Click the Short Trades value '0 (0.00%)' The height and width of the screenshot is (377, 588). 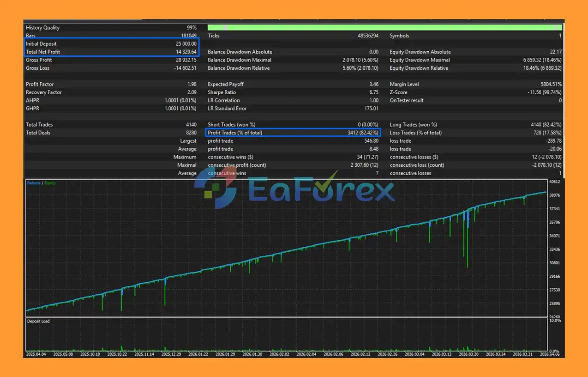pos(368,125)
